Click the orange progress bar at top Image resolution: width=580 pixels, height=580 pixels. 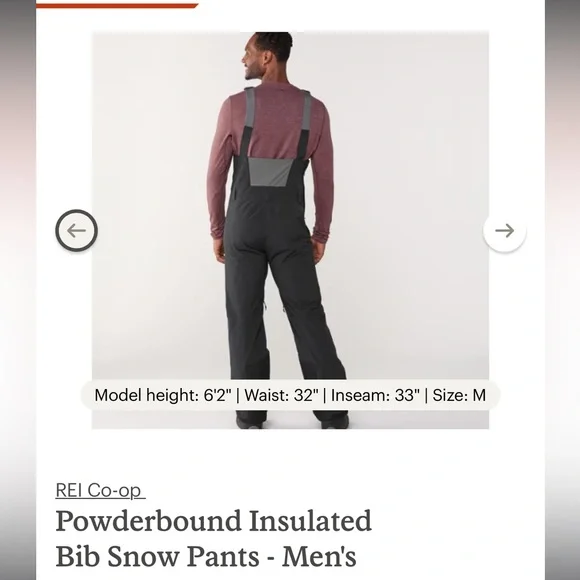(x=117, y=6)
